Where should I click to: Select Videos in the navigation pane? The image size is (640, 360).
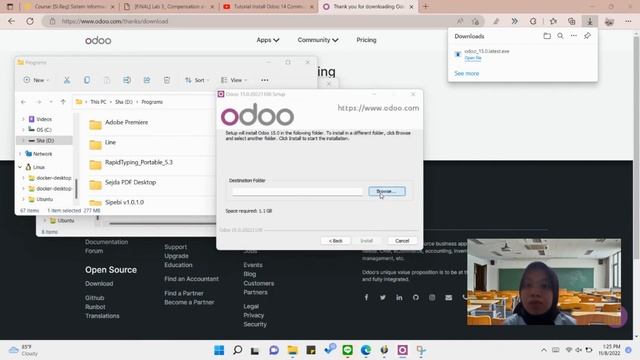(44, 119)
